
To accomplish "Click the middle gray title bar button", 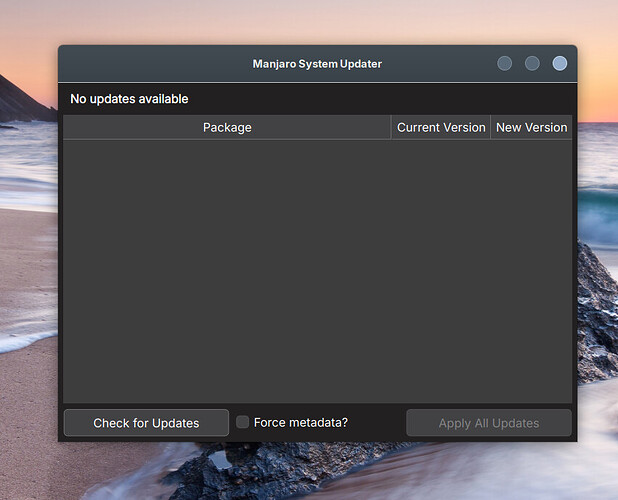I will (532, 63).
